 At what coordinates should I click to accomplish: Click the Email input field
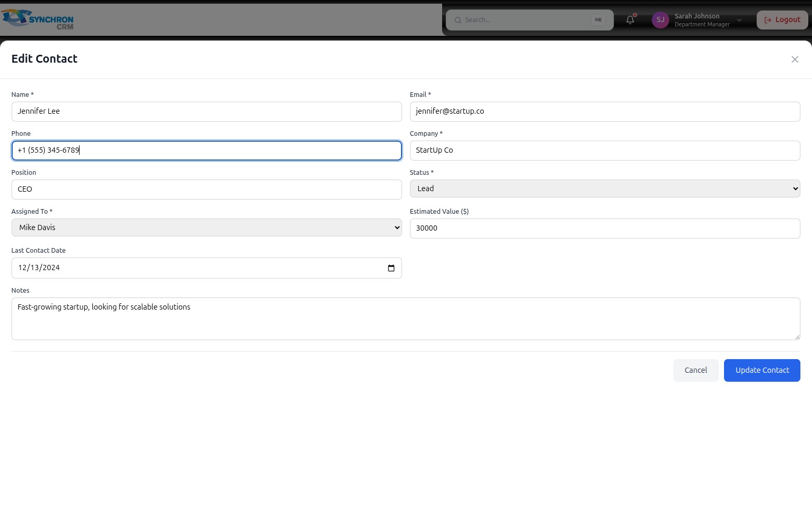point(605,112)
